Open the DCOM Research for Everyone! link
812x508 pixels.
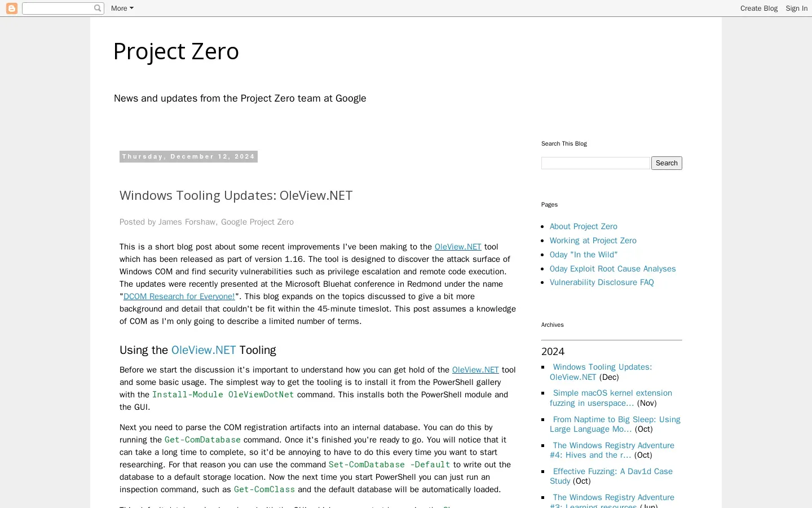pos(179,296)
